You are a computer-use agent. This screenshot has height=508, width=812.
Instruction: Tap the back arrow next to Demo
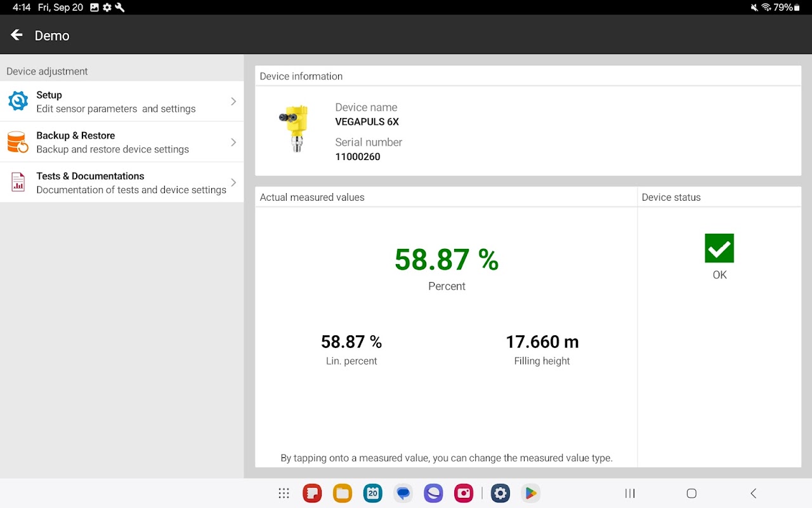[17, 35]
